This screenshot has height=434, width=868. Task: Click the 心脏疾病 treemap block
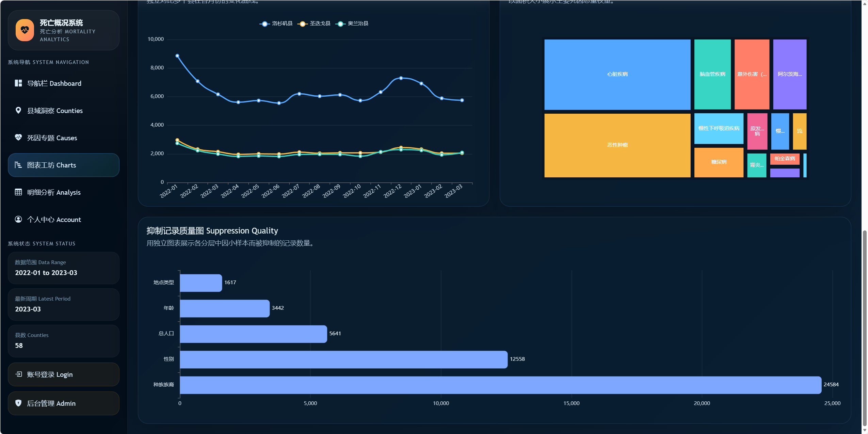pyautogui.click(x=617, y=74)
